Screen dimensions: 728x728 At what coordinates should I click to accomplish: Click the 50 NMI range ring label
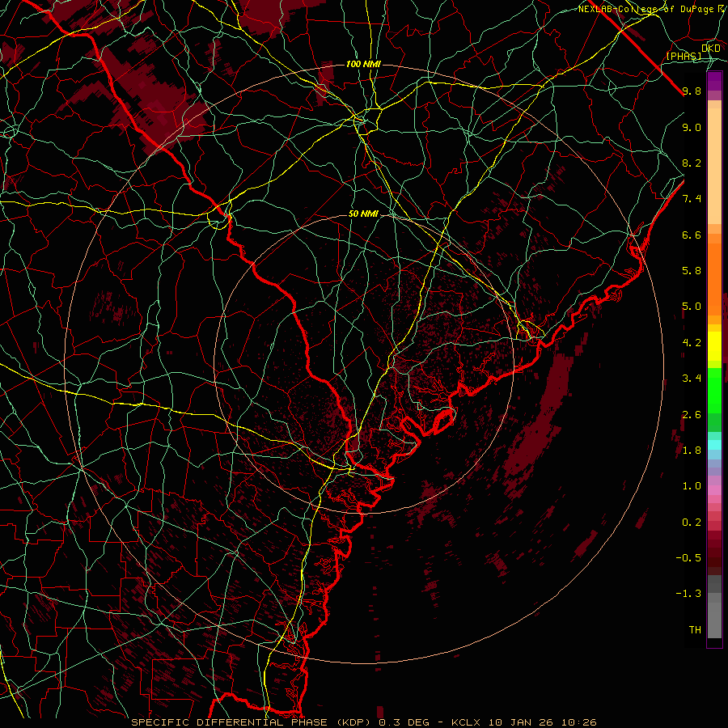click(363, 214)
